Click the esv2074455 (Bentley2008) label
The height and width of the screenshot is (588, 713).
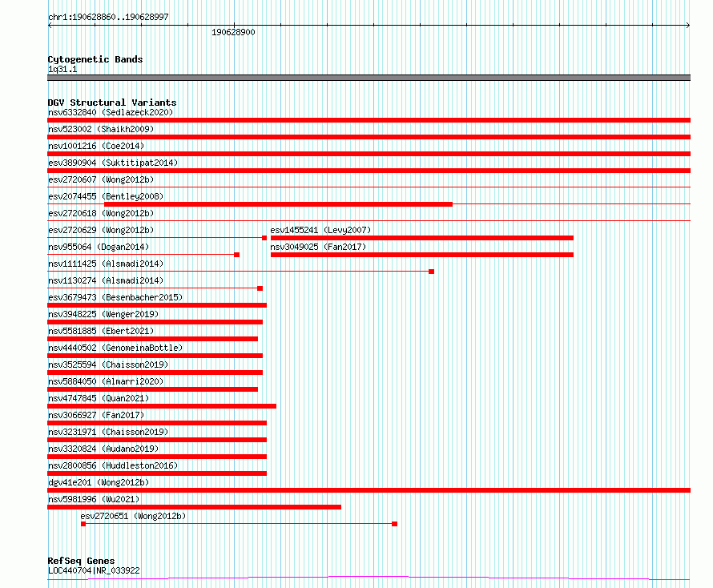pyautogui.click(x=106, y=196)
